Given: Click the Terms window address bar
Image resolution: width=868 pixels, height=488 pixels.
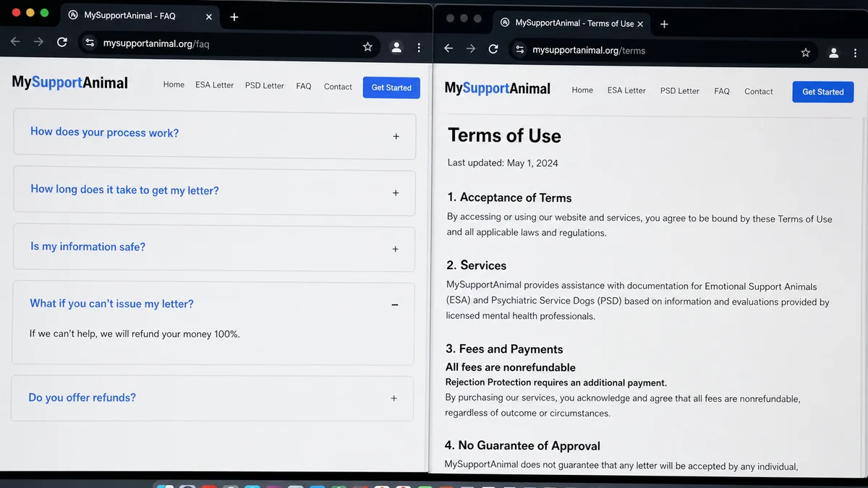Looking at the screenshot, I should (x=662, y=51).
